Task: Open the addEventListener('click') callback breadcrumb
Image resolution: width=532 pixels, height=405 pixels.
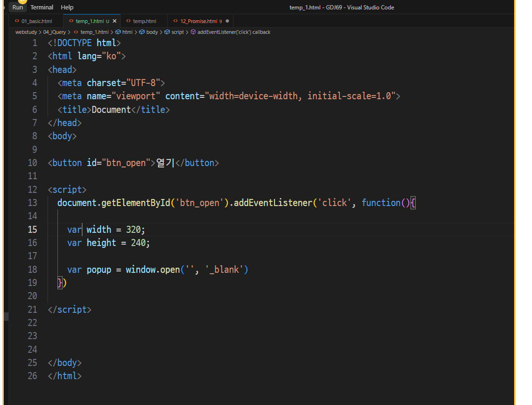Action: [234, 32]
